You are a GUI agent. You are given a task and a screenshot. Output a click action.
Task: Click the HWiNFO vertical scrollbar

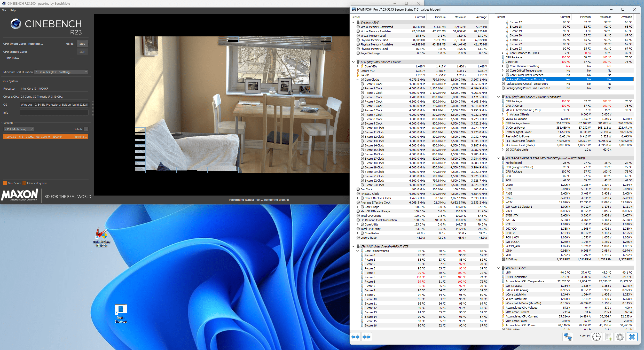click(x=638, y=124)
